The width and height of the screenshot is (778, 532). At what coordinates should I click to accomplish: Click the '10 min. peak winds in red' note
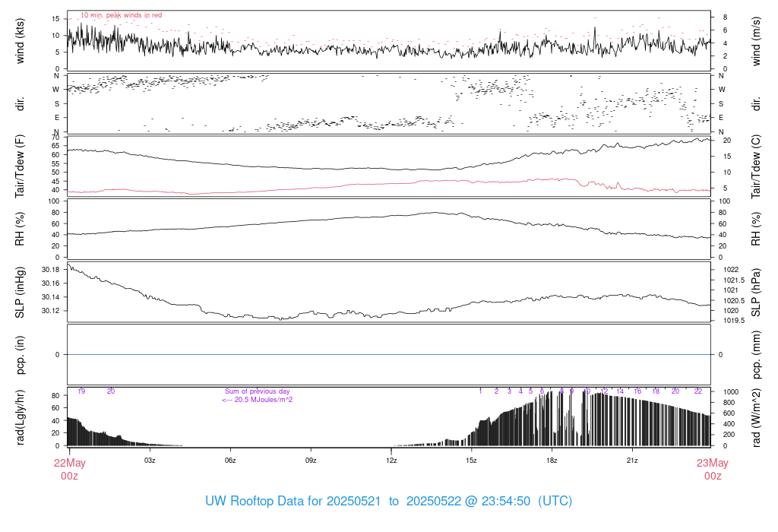(x=121, y=15)
